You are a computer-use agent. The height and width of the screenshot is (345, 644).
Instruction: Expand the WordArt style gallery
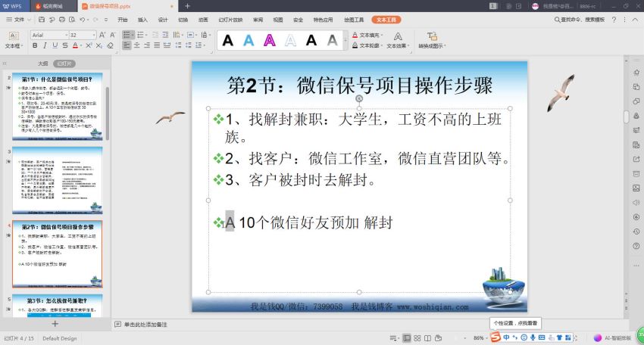coord(345,40)
